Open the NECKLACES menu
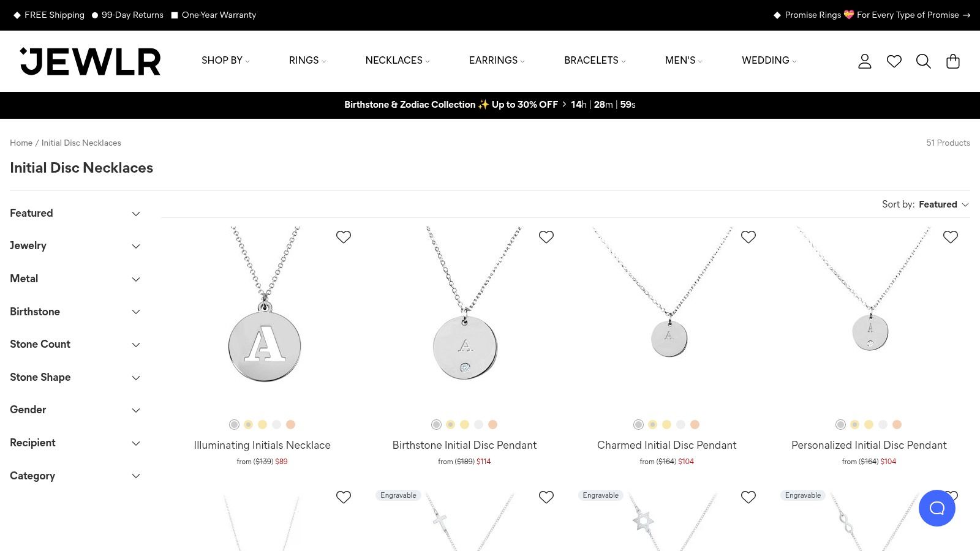Image resolution: width=980 pixels, height=551 pixels. (x=398, y=60)
